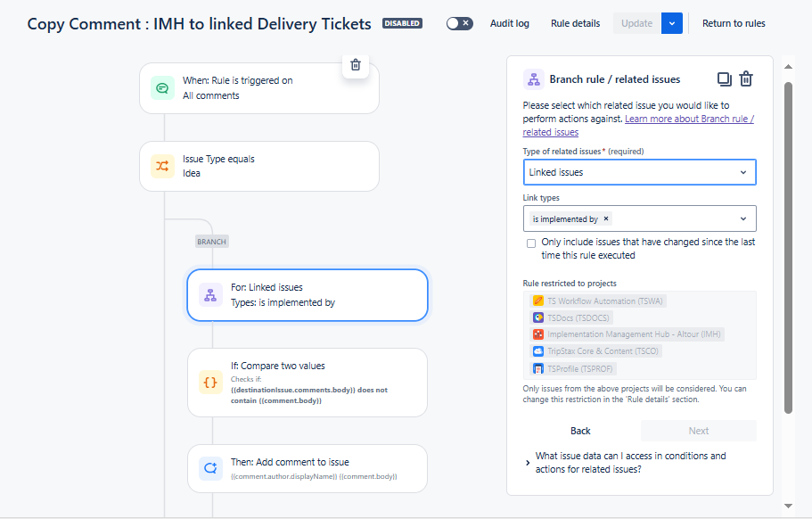812x519 pixels.
Task: Click the TripStax Core & Content project icon
Action: [538, 351]
